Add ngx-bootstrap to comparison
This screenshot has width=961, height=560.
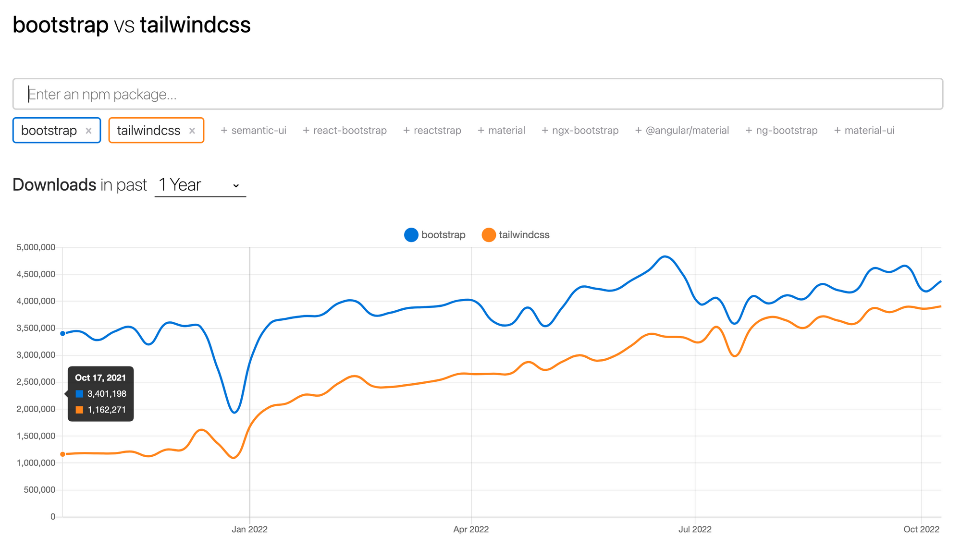pyautogui.click(x=580, y=131)
